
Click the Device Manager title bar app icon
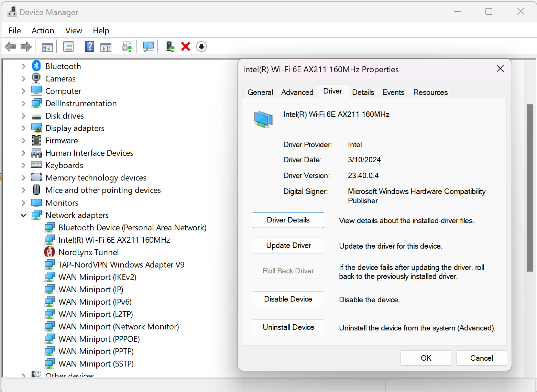tap(12, 12)
